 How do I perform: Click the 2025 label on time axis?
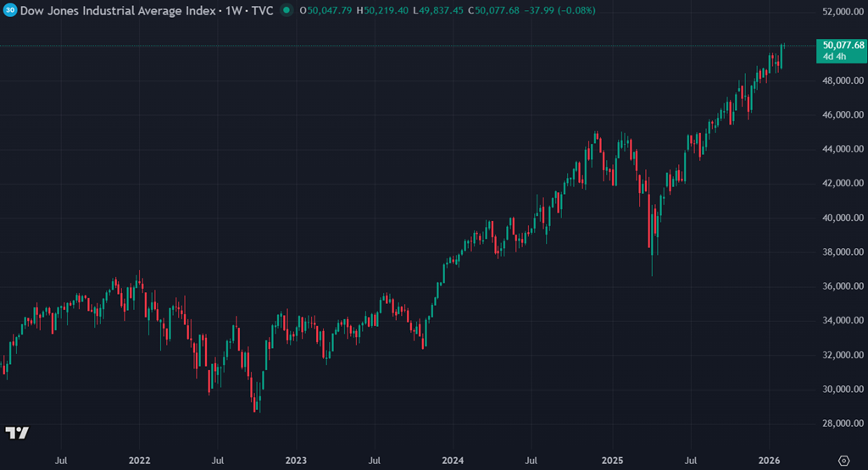pos(611,460)
